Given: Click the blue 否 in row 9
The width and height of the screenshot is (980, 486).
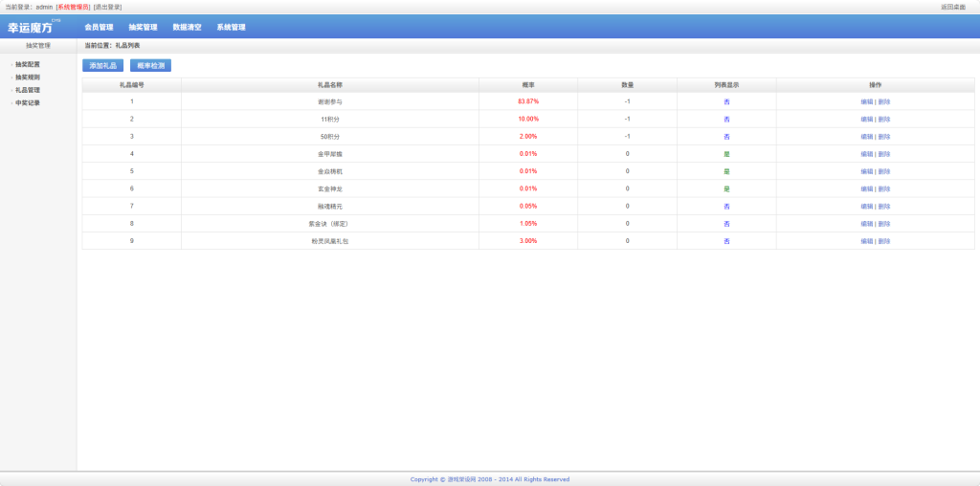Looking at the screenshot, I should pos(727,241).
